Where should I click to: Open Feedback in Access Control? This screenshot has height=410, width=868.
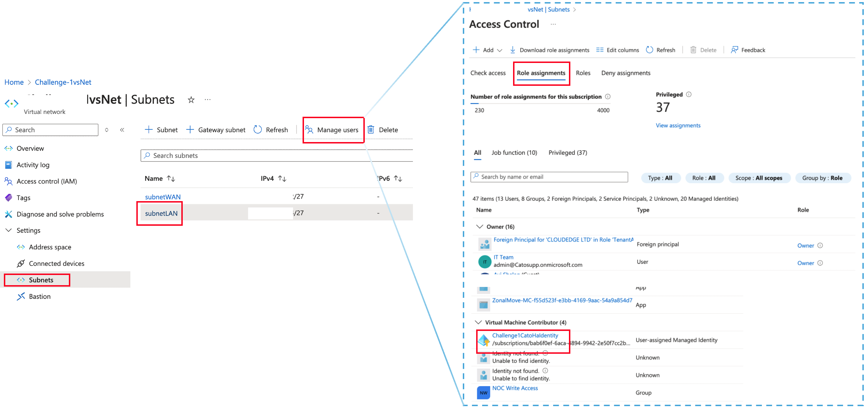point(748,50)
